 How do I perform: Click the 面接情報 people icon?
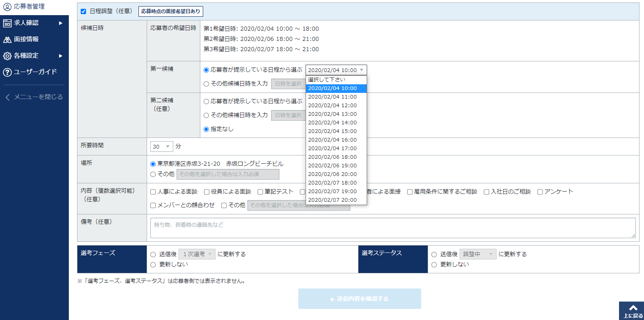click(7, 40)
